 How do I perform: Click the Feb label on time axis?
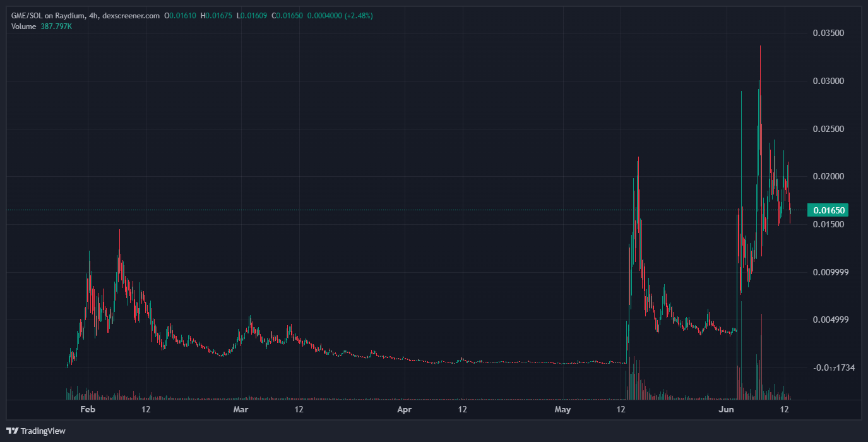coord(88,410)
